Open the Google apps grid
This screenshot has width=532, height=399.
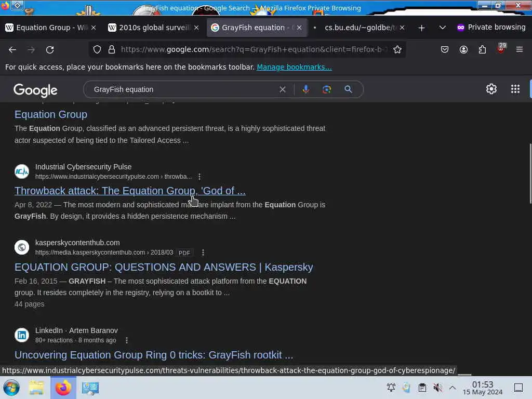[x=515, y=89]
